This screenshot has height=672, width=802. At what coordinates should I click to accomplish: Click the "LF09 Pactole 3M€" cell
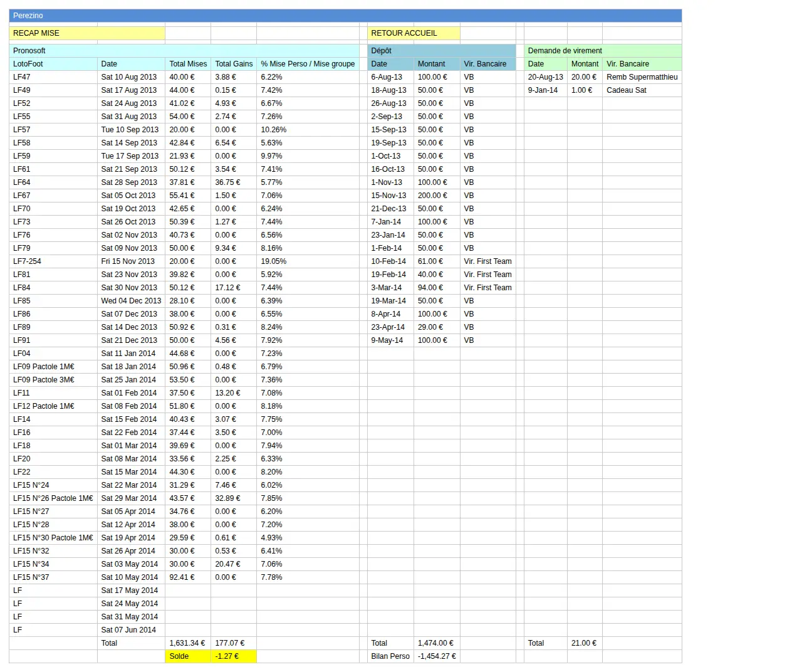[x=53, y=380]
